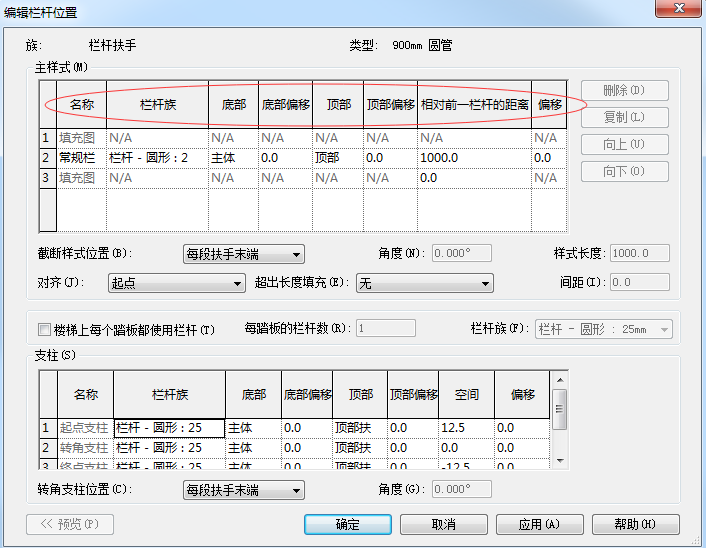Click the 向上(U) button
Image resolution: width=706 pixels, height=548 pixels.
click(x=625, y=145)
